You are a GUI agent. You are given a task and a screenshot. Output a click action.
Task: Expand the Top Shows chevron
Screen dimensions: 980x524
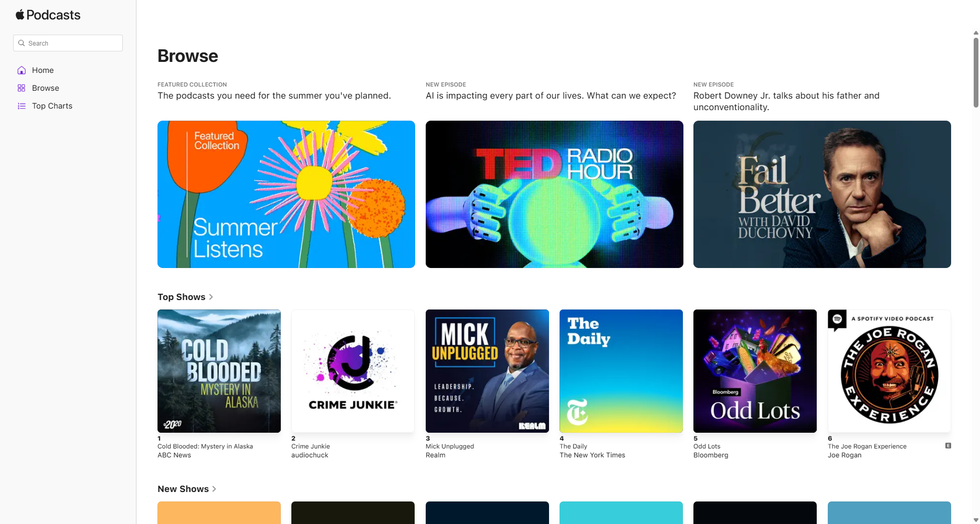pyautogui.click(x=211, y=297)
